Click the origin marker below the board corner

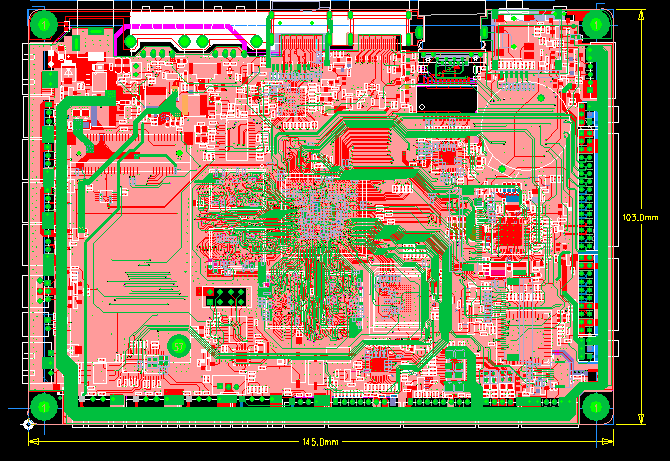(x=28, y=426)
